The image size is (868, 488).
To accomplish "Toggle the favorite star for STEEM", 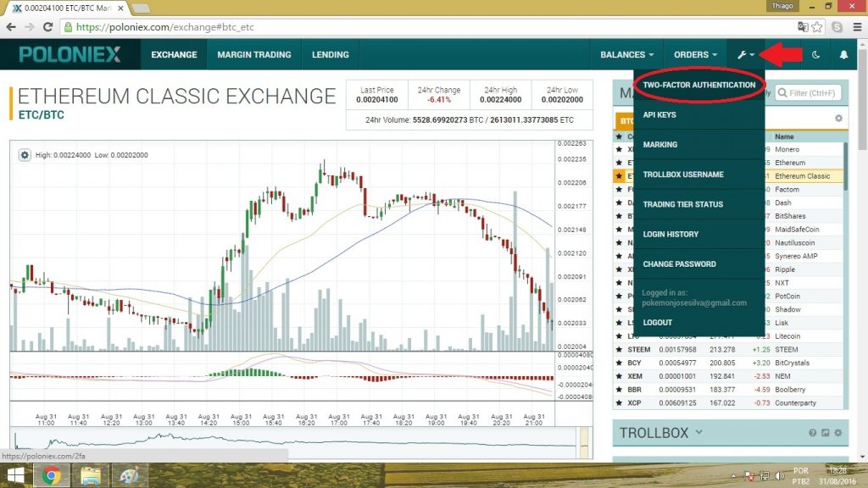I will (x=619, y=350).
